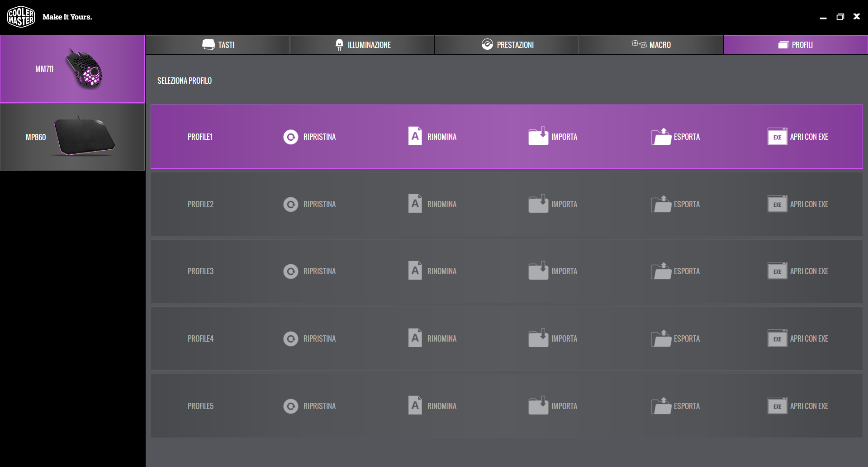Click the Cooler Master logo
This screenshot has width=868, height=467.
21,17
